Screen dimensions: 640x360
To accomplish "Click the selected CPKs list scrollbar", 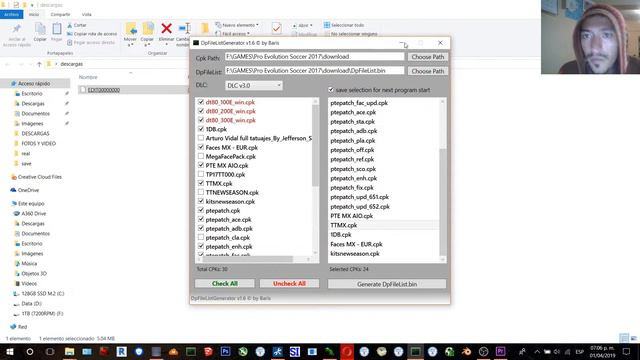I will (442, 202).
